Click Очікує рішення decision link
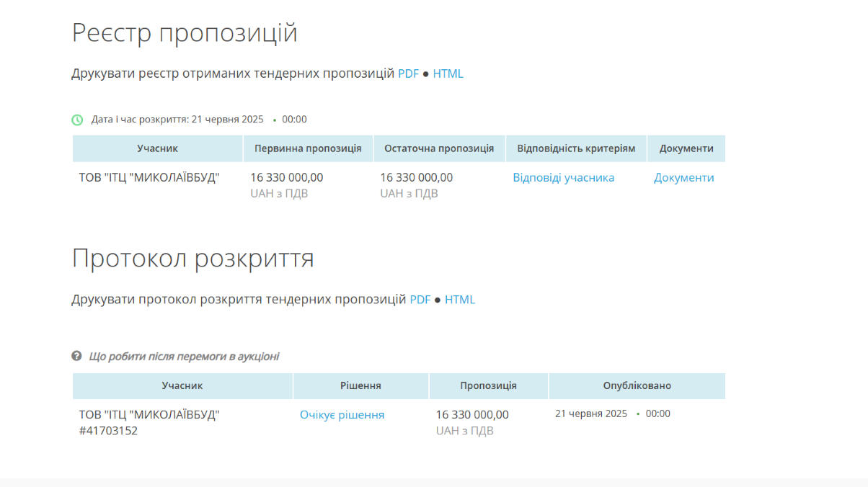The width and height of the screenshot is (868, 487). pyautogui.click(x=342, y=415)
